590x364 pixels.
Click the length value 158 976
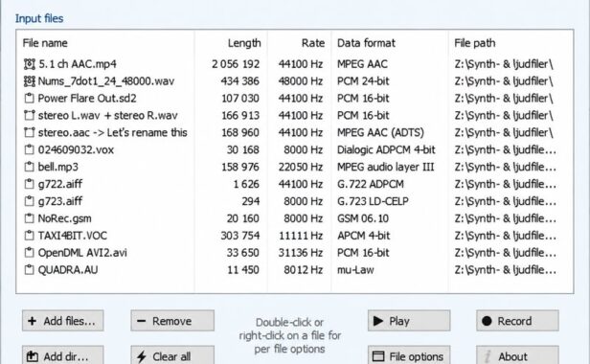tap(240, 167)
